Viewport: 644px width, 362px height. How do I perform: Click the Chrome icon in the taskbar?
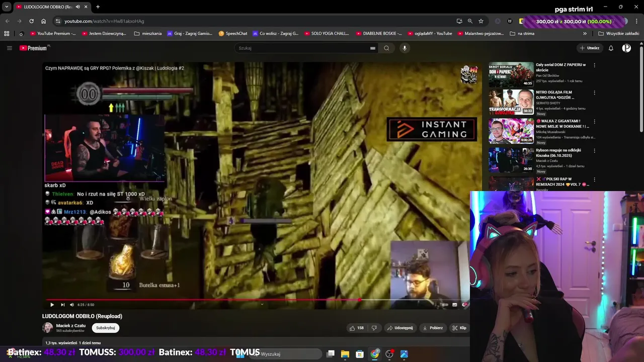(x=375, y=354)
